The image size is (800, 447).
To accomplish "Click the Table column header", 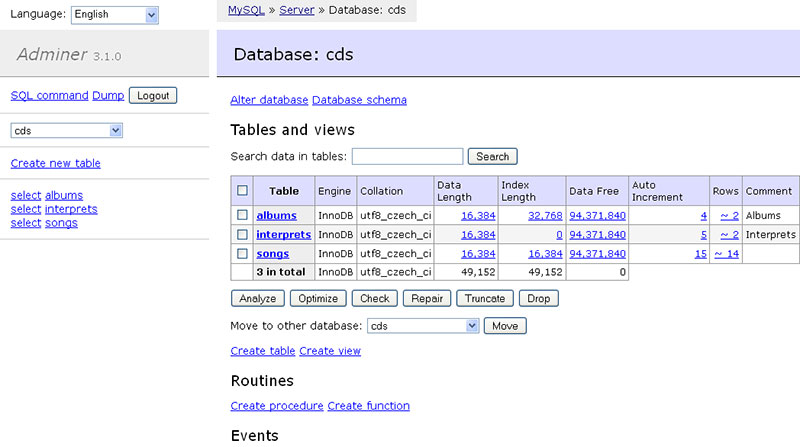I will coord(284,191).
